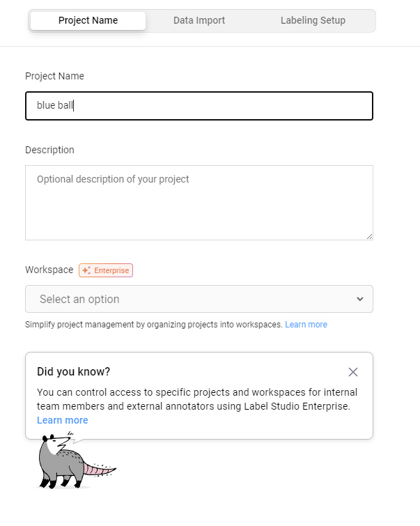Click the 'Description' field label
The height and width of the screenshot is (526, 420).
point(49,150)
